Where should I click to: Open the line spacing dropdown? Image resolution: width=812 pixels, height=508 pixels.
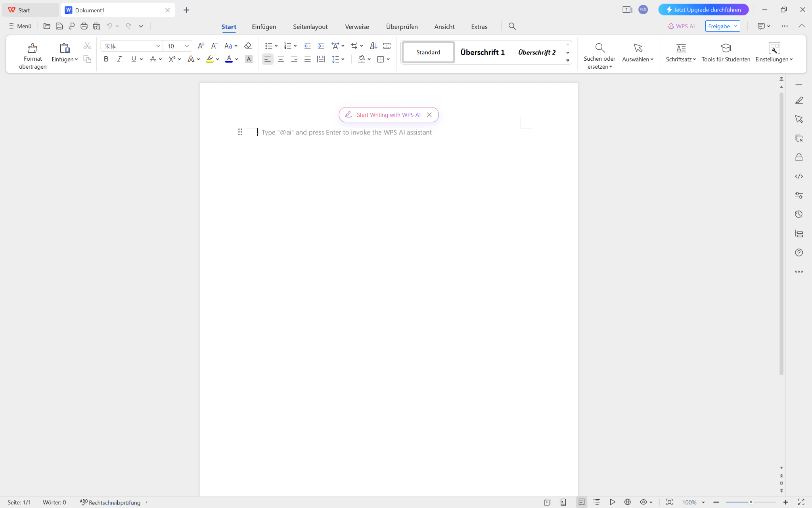coord(343,59)
